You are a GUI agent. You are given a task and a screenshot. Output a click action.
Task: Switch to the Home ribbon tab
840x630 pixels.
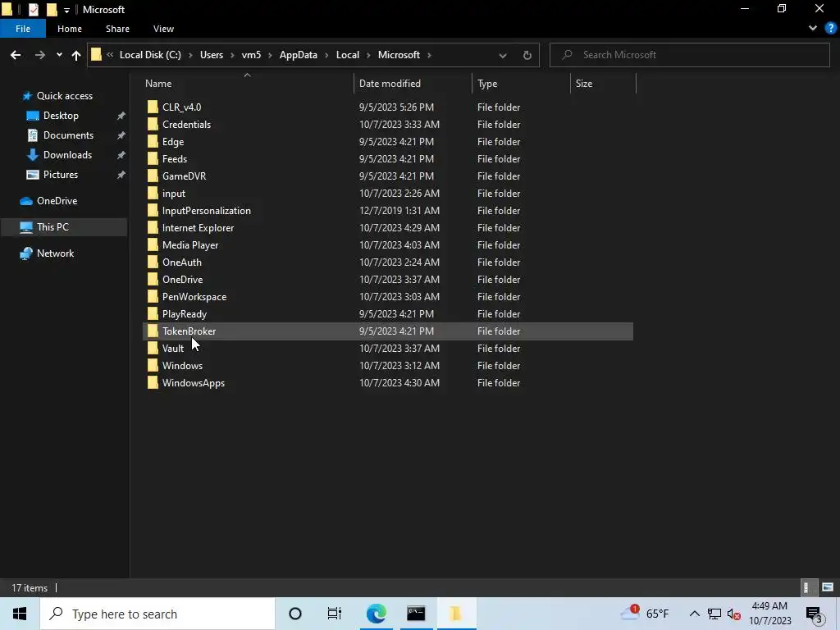tap(70, 29)
